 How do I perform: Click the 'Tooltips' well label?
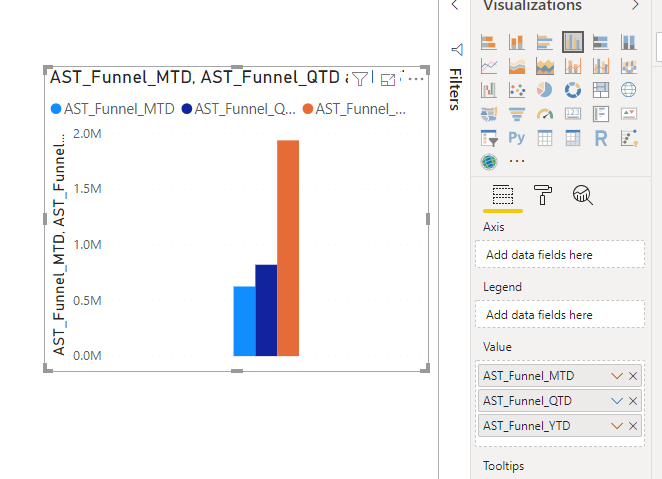(504, 466)
